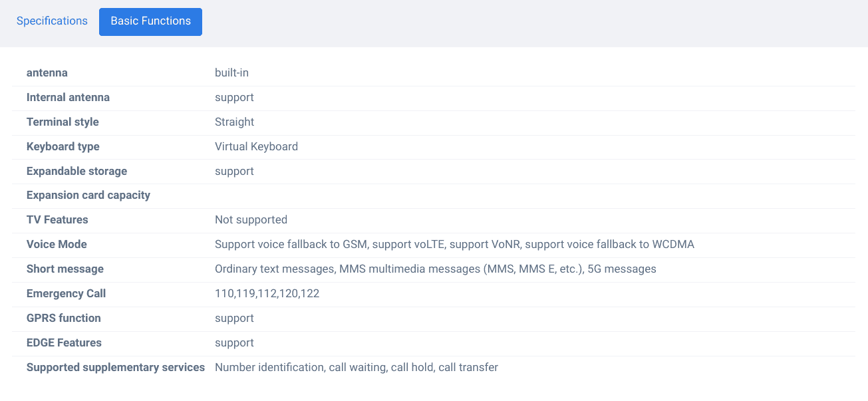This screenshot has height=401, width=868.
Task: Select the 'Voice Mode' row label
Action: pyautogui.click(x=57, y=244)
